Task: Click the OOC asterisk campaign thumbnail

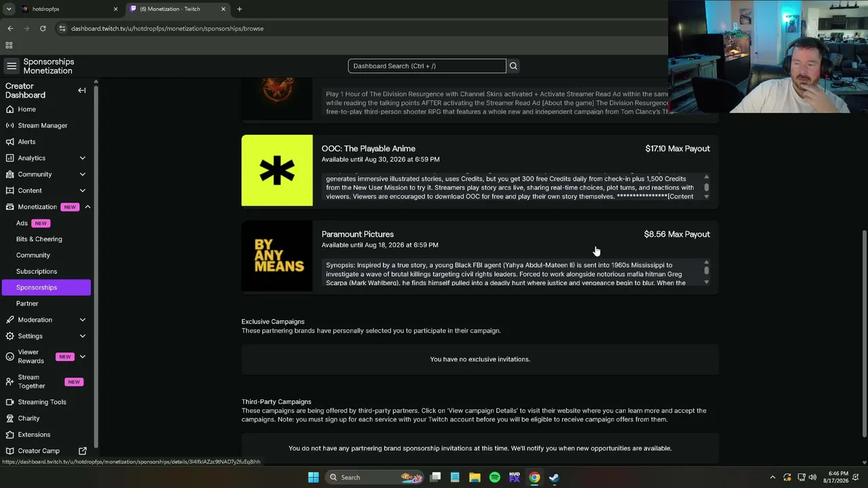Action: click(x=277, y=170)
